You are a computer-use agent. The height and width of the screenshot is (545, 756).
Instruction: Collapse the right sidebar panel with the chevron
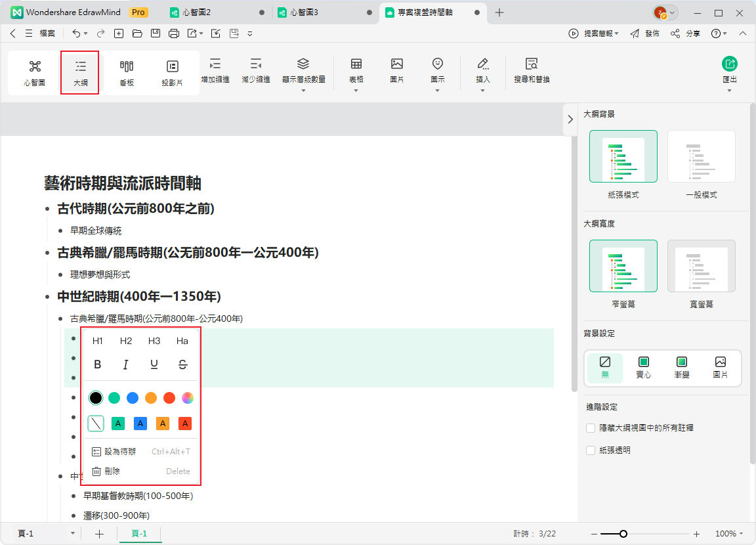570,120
